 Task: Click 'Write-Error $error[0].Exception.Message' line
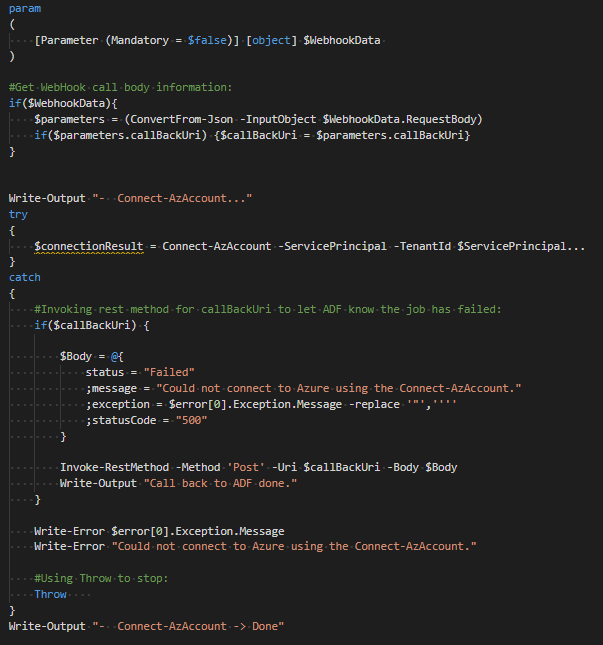pos(159,531)
